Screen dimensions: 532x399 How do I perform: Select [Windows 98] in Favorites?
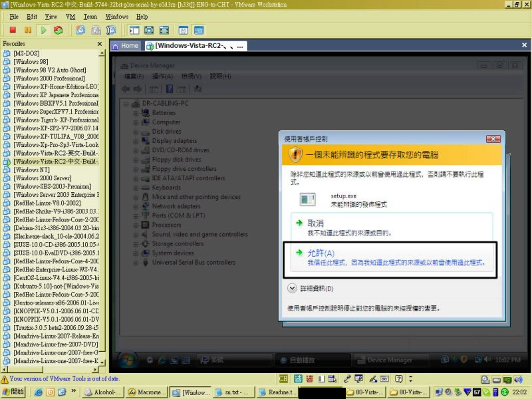coord(31,62)
